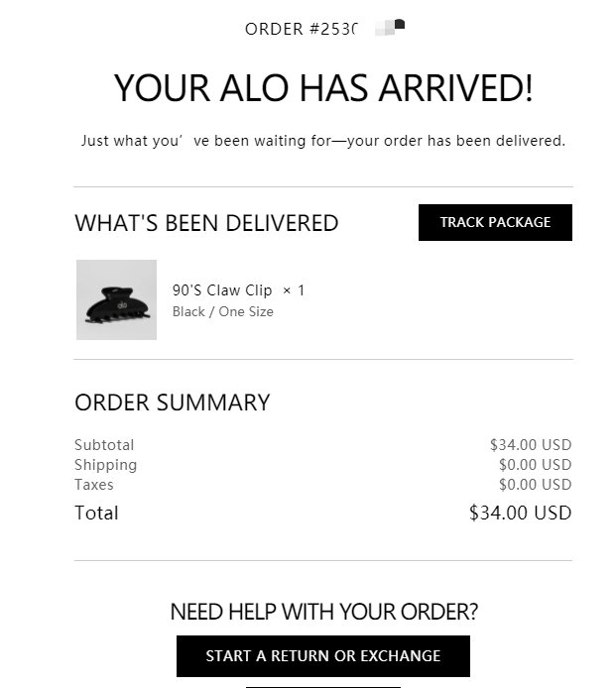Click the shipping cost $0.00 USD

535,465
